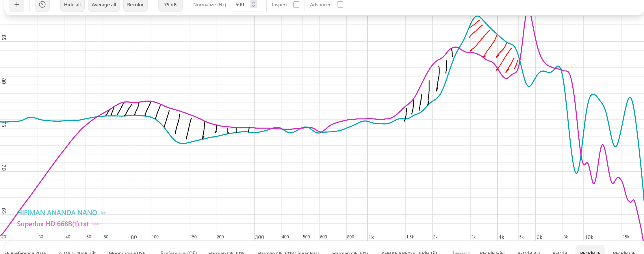The width and height of the screenshot is (644, 254).
Task: Enable the Inspect checkbox
Action: (x=296, y=5)
